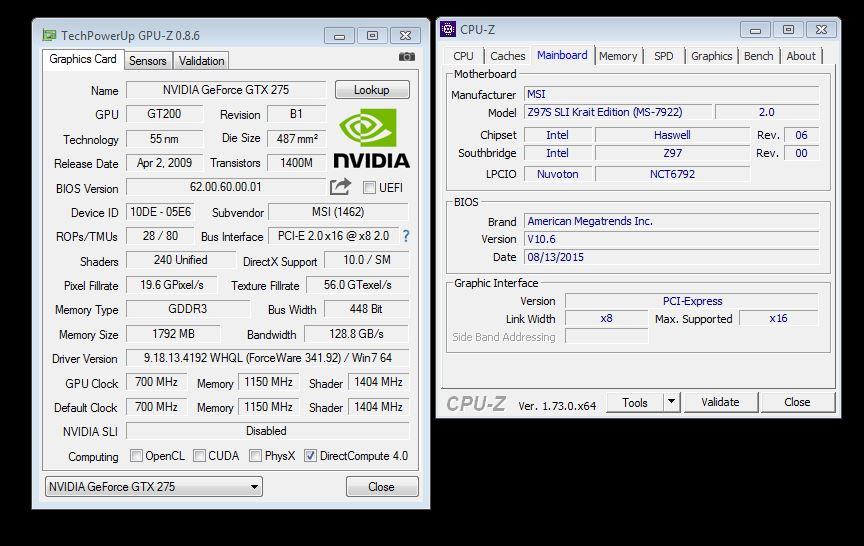
Task: Click the CPU-Z title bar chip icon
Action: tap(448, 29)
